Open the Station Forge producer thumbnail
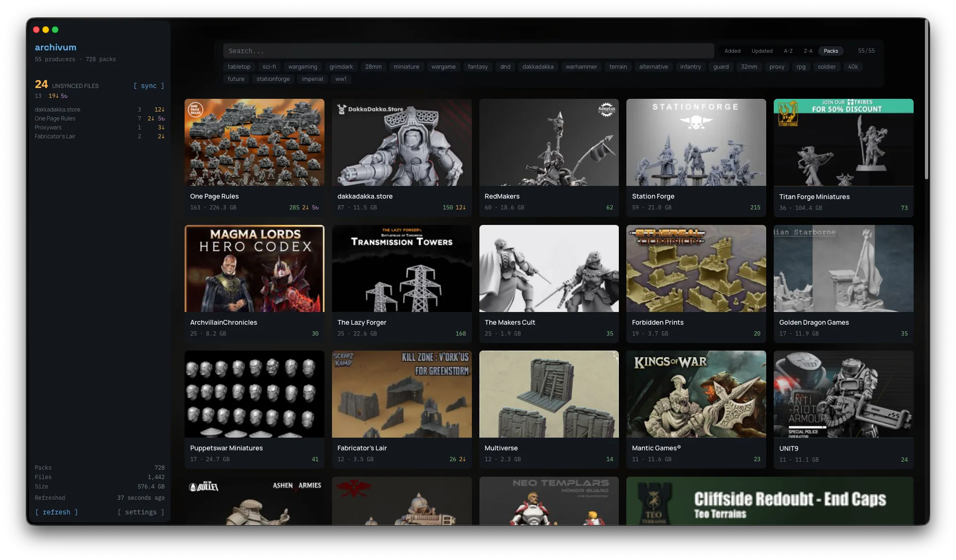The width and height of the screenshot is (956, 560). tap(696, 142)
